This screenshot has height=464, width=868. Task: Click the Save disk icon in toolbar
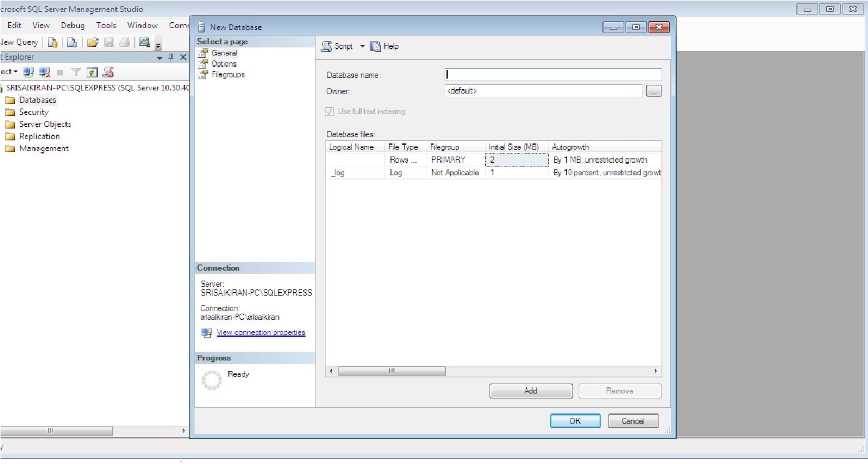point(109,42)
